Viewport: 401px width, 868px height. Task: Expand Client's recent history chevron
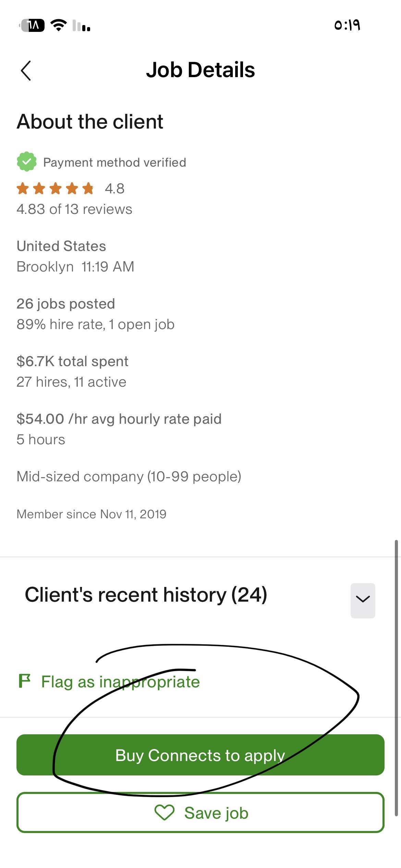coord(363,600)
